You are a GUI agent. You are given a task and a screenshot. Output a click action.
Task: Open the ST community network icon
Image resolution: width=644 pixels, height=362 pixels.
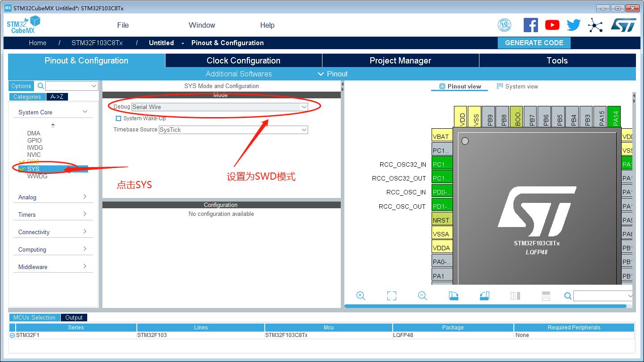point(595,25)
